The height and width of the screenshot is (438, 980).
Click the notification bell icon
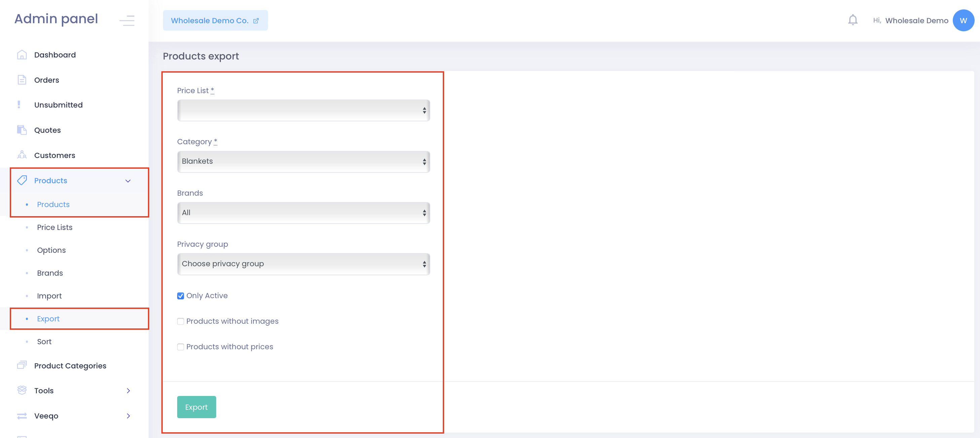(853, 20)
